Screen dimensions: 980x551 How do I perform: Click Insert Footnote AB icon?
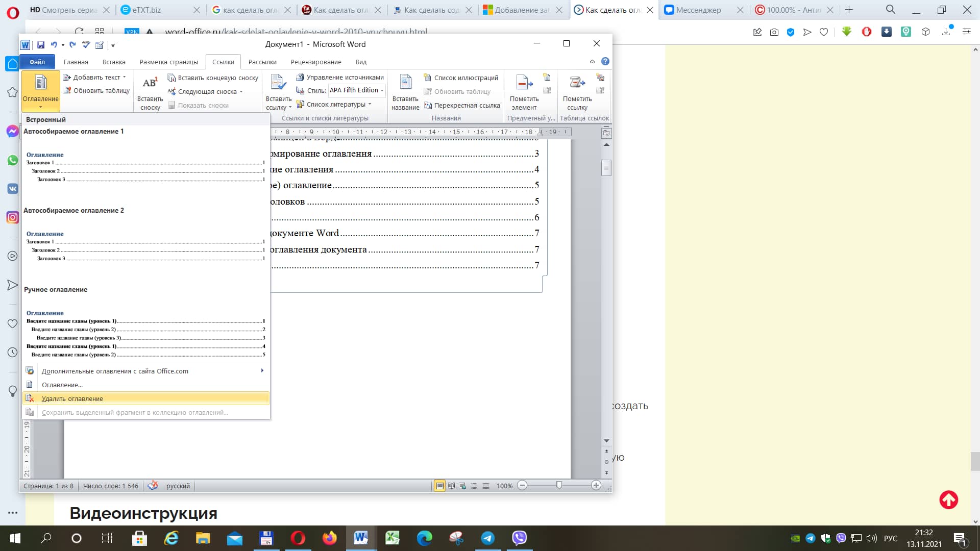[150, 84]
